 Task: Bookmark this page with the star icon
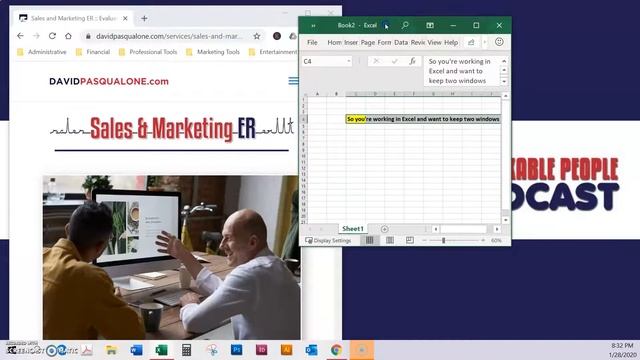tap(257, 36)
